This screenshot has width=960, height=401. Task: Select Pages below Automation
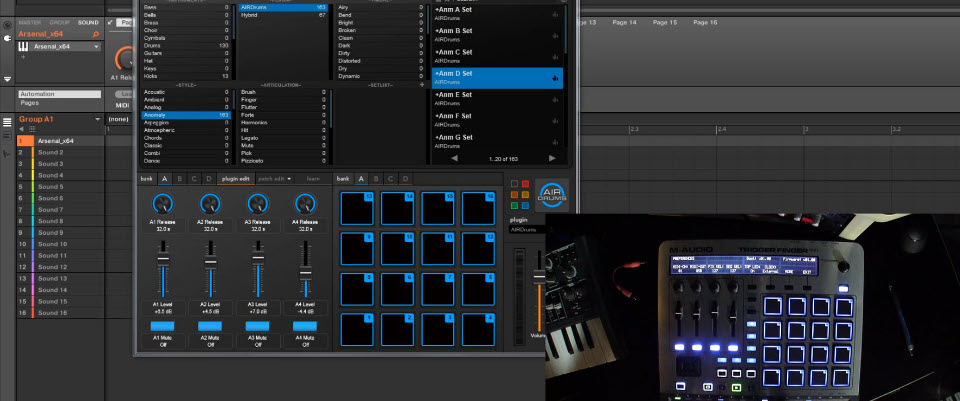click(x=29, y=103)
